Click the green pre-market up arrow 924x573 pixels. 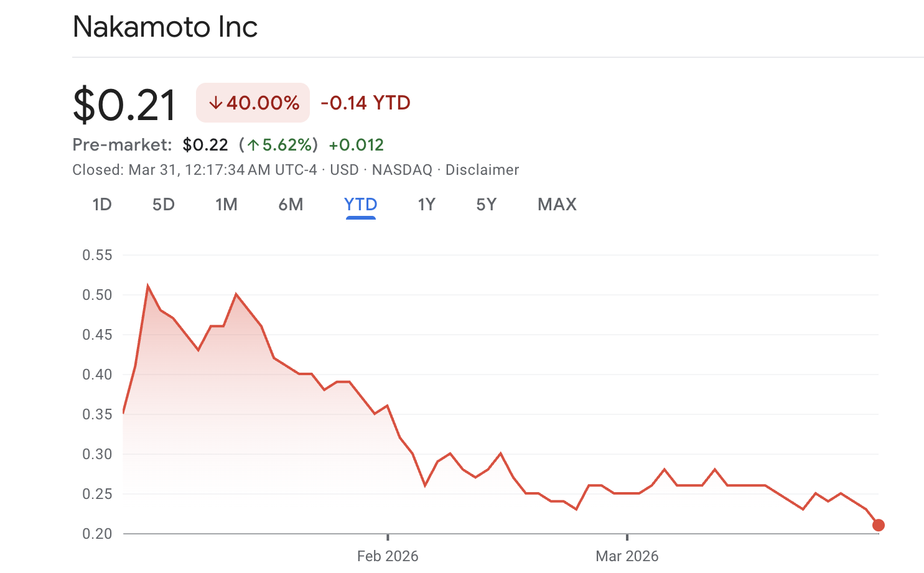pyautogui.click(x=253, y=146)
